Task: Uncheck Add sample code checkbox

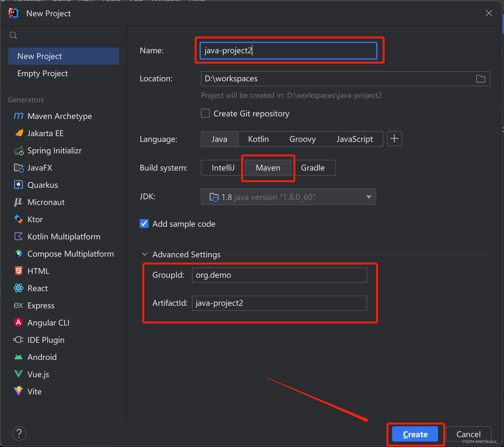Action: point(144,224)
